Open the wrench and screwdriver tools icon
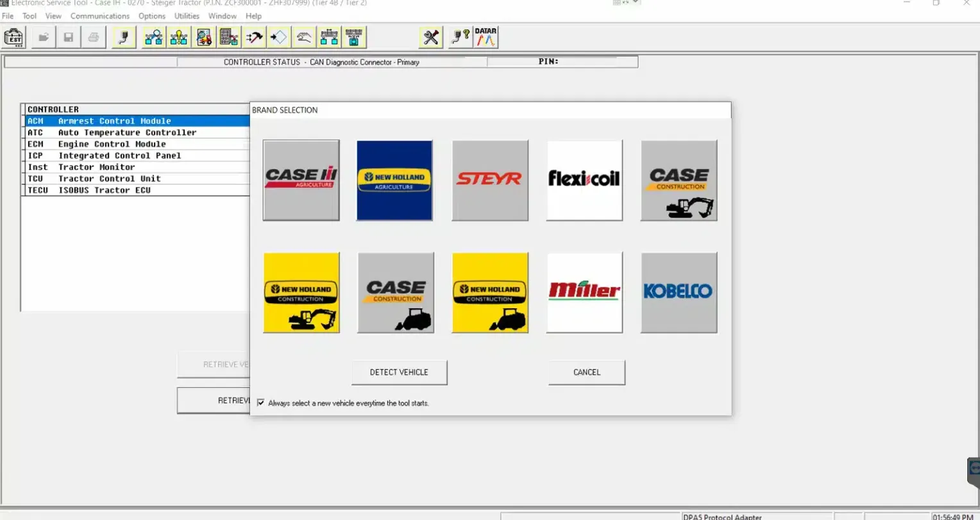The width and height of the screenshot is (980, 520). click(x=431, y=38)
